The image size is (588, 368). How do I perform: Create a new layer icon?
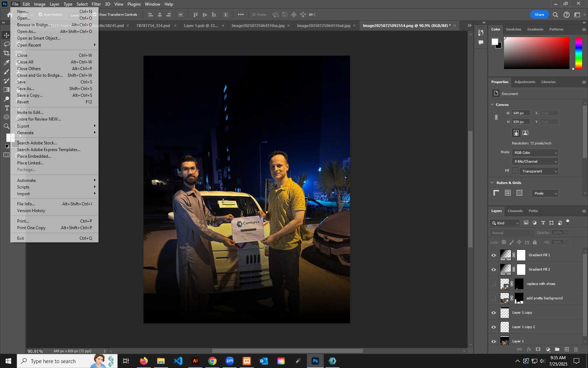(567, 349)
